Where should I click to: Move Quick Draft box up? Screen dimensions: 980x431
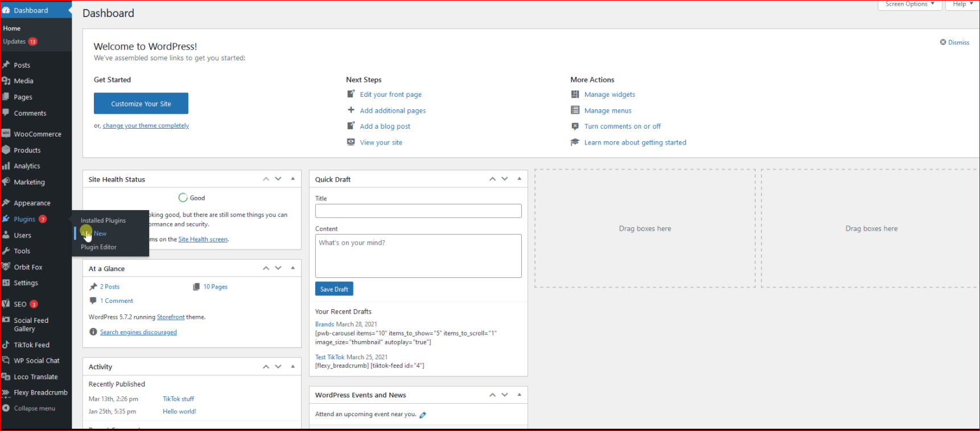coord(492,179)
